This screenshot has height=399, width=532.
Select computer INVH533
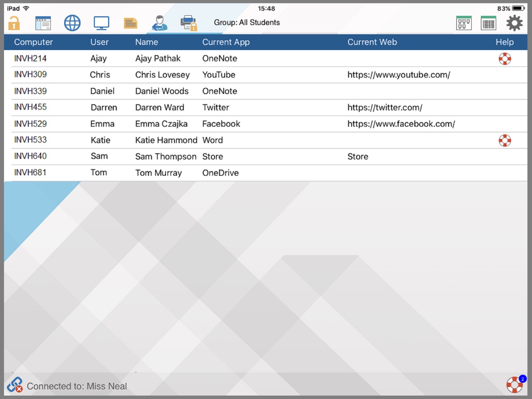pyautogui.click(x=30, y=139)
